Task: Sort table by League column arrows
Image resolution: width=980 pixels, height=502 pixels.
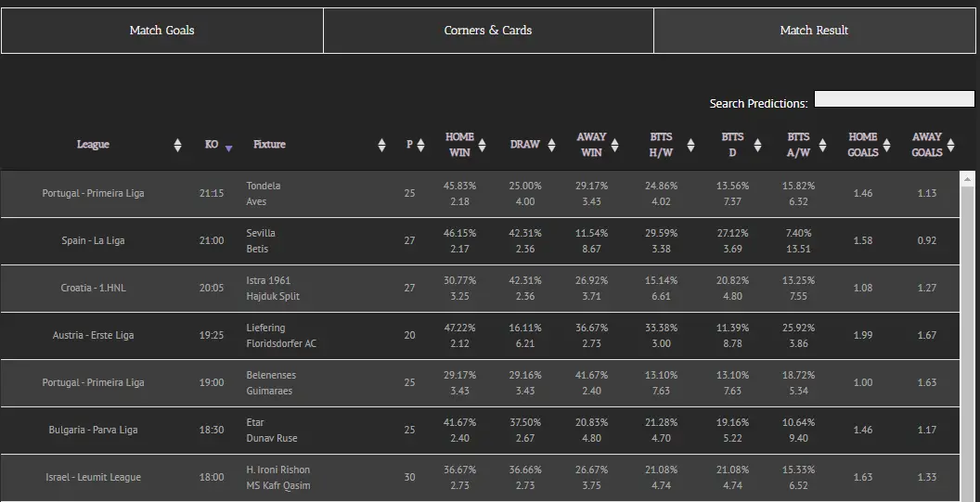Action: [x=177, y=145]
